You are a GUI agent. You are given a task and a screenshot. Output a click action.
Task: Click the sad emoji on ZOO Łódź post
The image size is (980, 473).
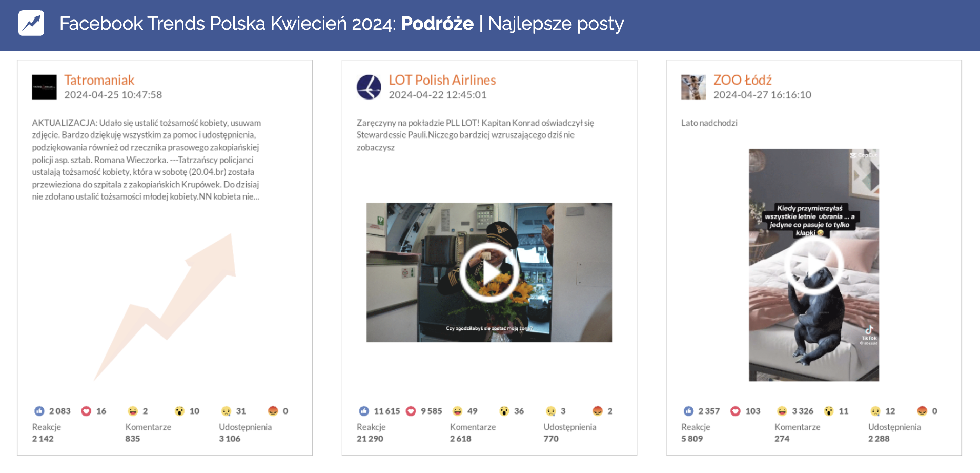[x=875, y=411]
